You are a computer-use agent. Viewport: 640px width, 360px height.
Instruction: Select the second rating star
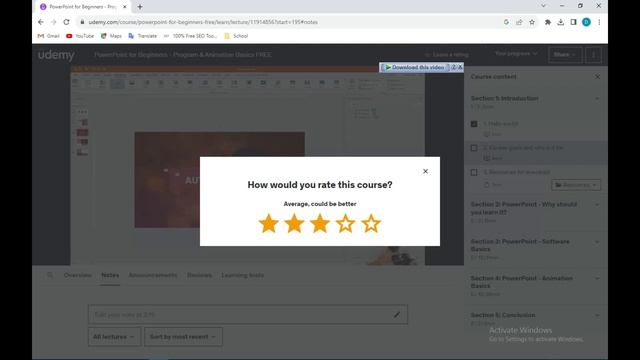(294, 223)
